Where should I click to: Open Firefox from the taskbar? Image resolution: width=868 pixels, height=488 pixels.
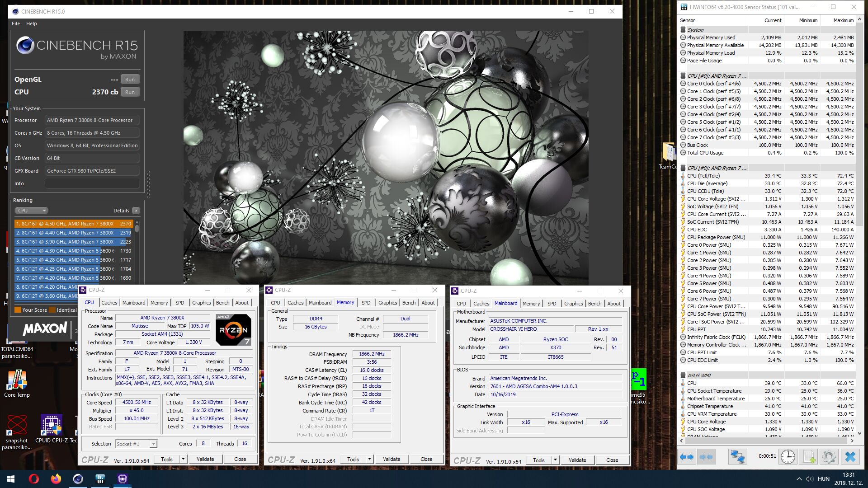coord(56,479)
